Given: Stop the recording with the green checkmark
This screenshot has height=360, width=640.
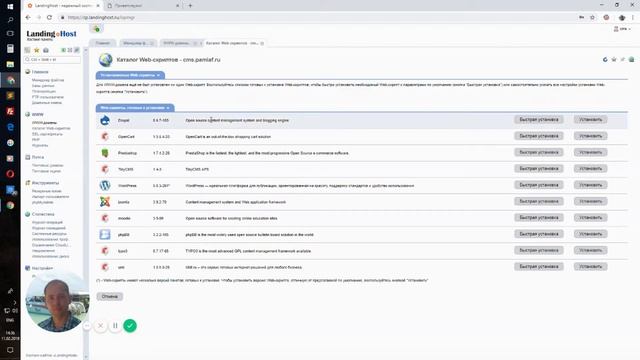Looking at the screenshot, I should coord(130,326).
